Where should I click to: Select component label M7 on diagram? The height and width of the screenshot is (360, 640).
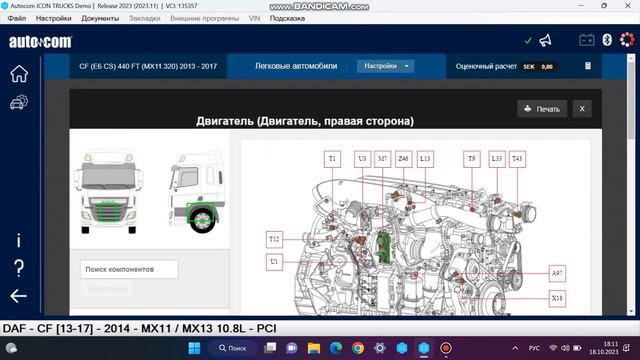click(382, 159)
